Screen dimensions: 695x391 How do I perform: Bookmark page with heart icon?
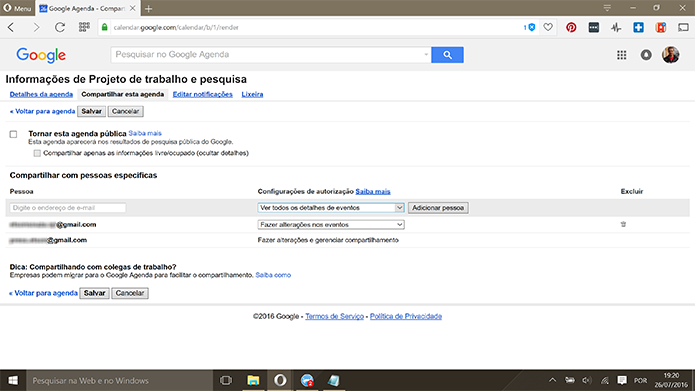point(548,27)
